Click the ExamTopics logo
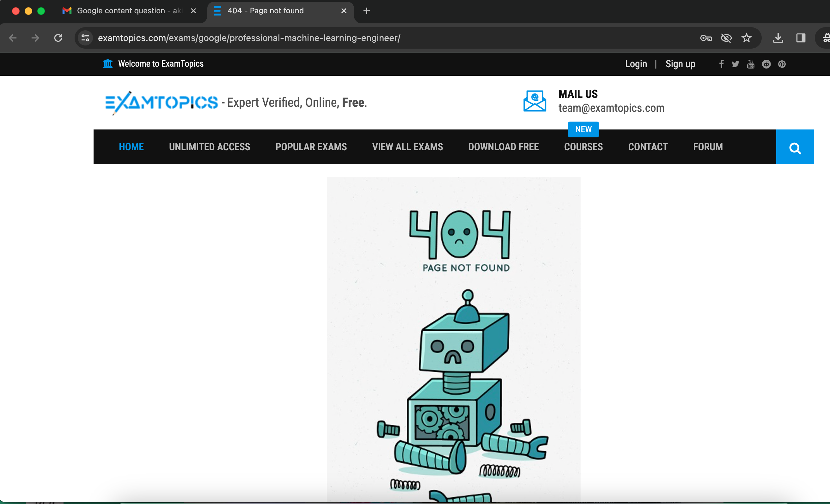 (x=161, y=102)
